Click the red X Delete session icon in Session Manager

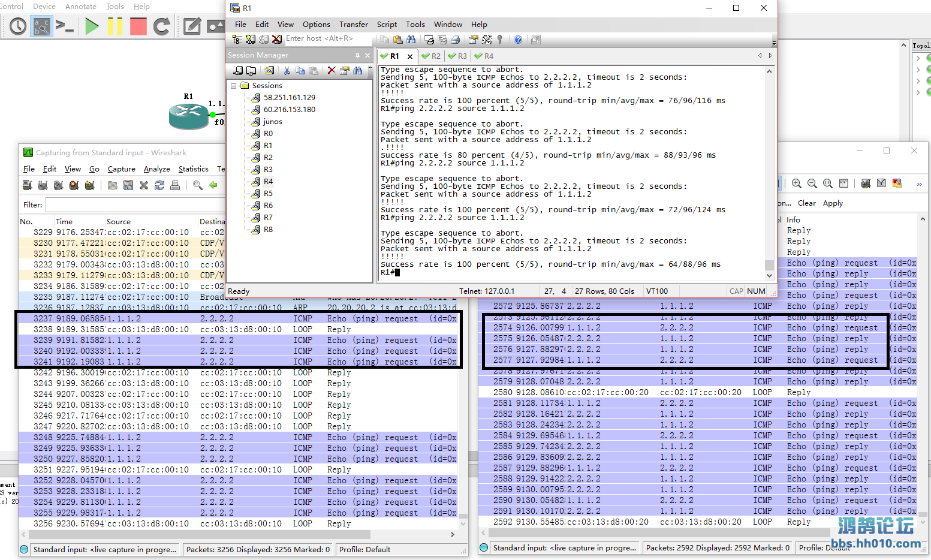coord(332,70)
